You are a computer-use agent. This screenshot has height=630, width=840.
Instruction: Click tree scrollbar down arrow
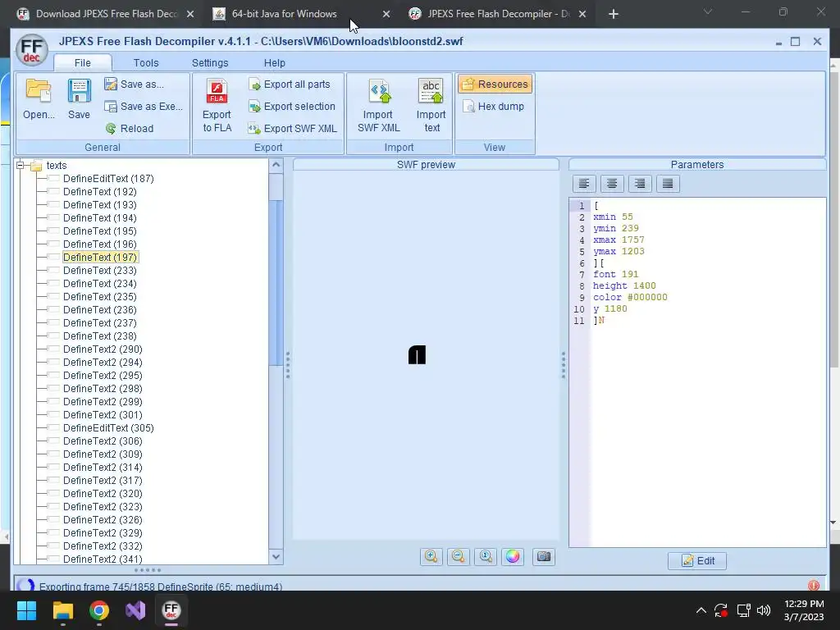[276, 557]
